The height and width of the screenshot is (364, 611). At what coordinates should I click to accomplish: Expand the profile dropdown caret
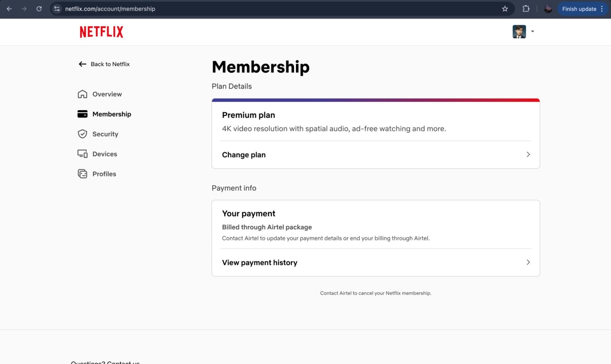(x=532, y=31)
